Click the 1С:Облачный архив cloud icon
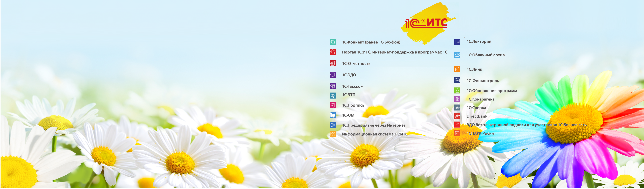This screenshot has height=189, width=644. click(x=457, y=55)
